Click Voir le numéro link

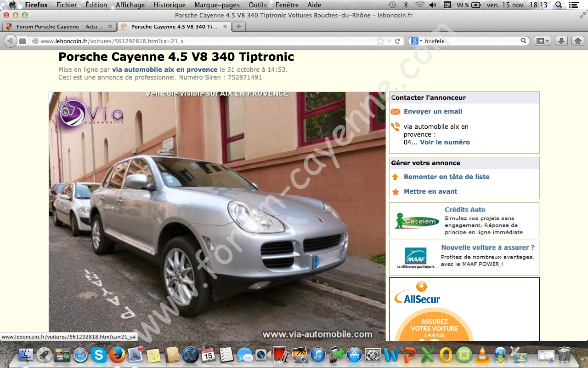point(445,142)
